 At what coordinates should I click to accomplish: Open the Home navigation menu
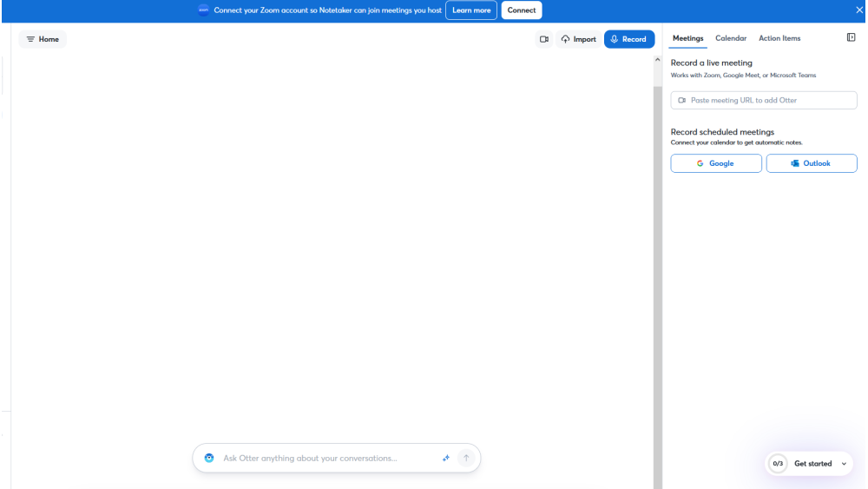[43, 39]
